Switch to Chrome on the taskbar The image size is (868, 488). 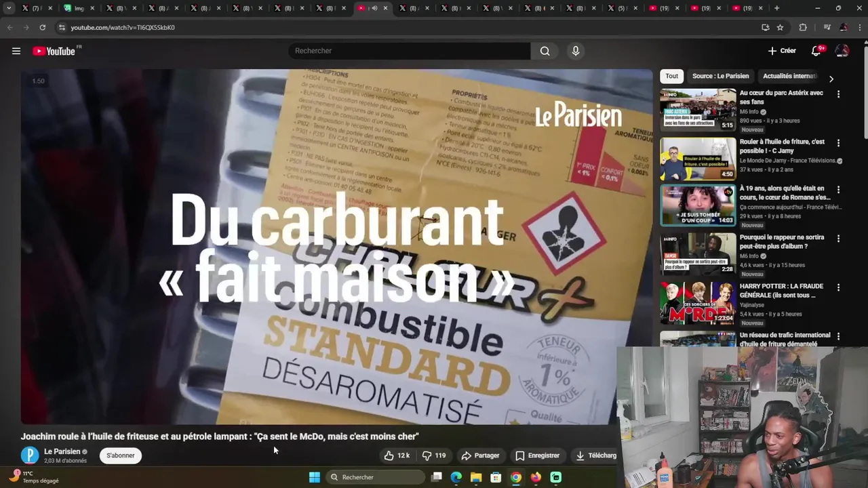[x=516, y=477]
